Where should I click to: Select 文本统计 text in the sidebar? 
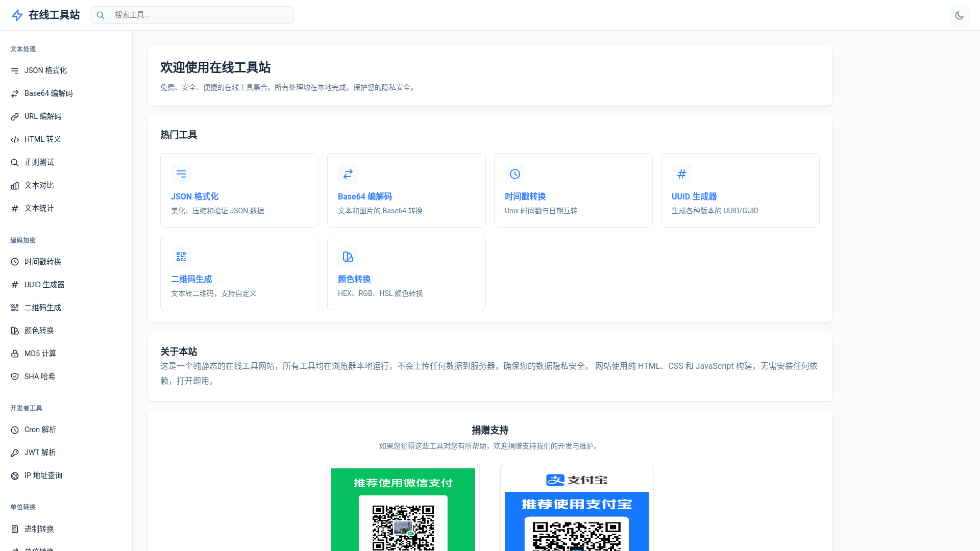[x=39, y=208]
